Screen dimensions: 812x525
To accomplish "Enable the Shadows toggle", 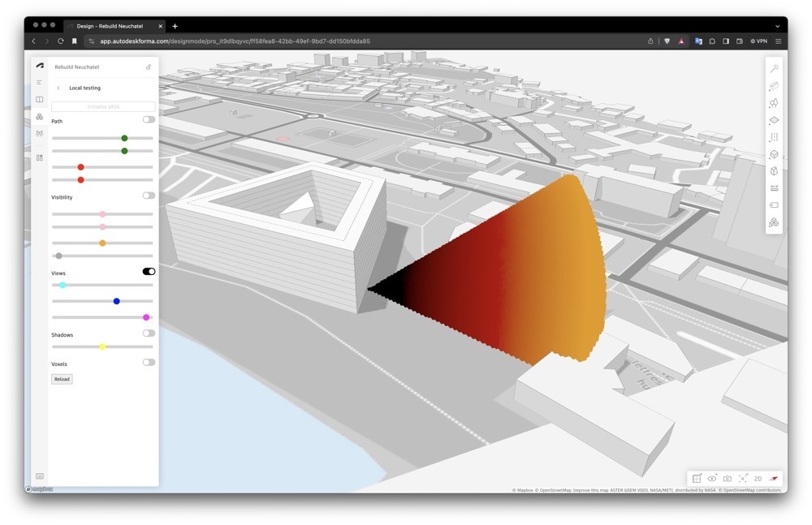I will (149, 334).
